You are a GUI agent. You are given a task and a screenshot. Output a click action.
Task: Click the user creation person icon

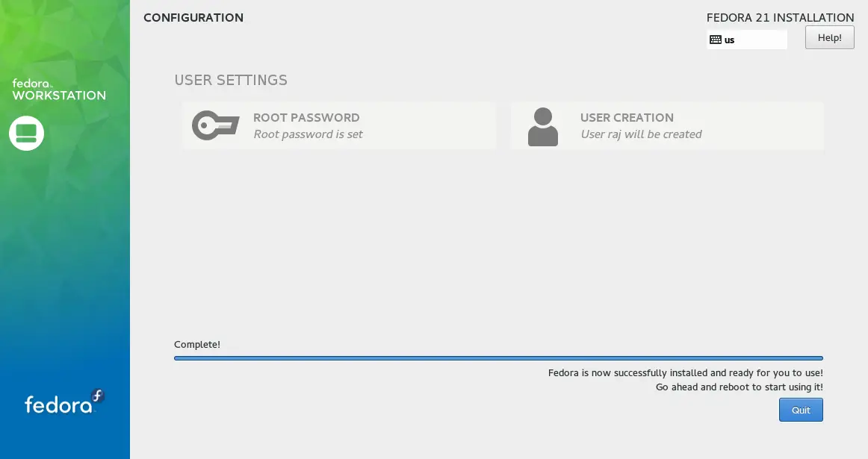pos(543,126)
